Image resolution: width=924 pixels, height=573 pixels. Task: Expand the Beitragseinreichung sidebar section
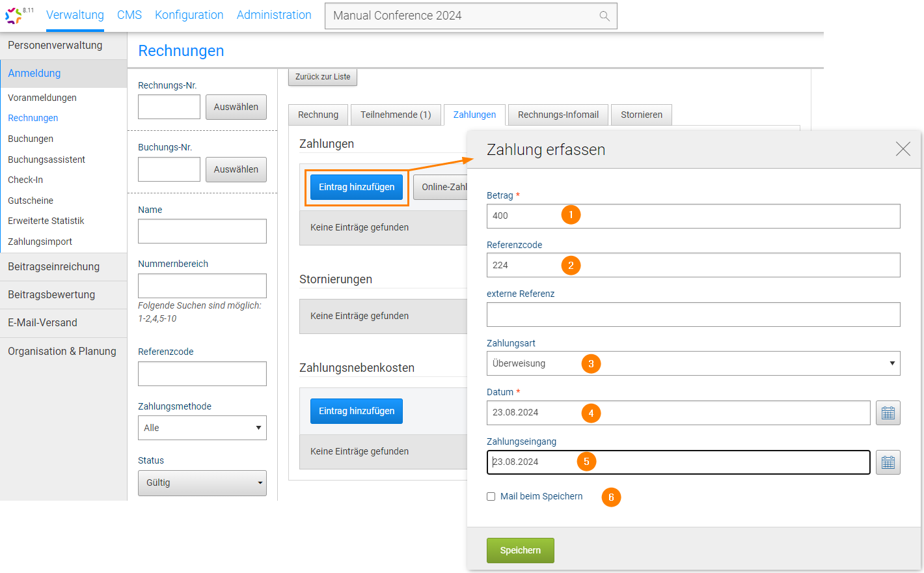point(53,267)
